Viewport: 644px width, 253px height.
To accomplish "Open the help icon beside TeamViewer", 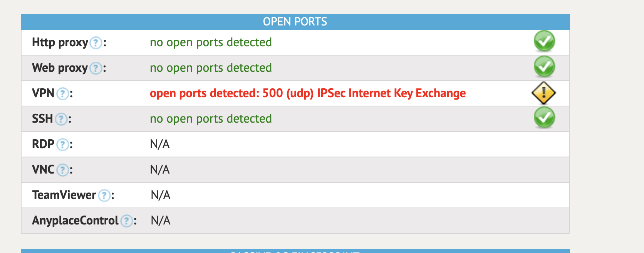I will tap(104, 196).
